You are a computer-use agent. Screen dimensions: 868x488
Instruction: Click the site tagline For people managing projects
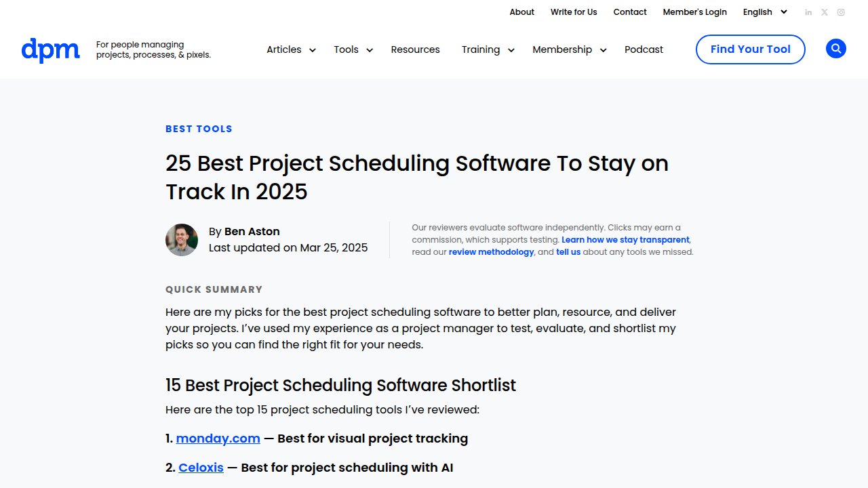coord(153,49)
